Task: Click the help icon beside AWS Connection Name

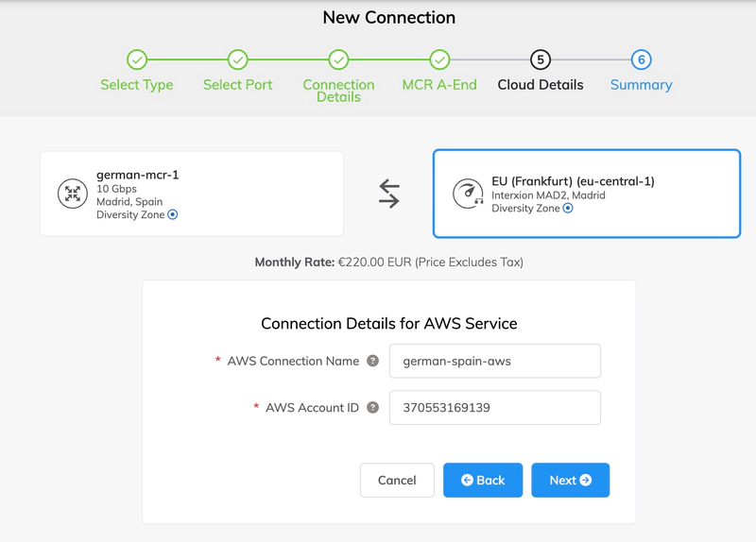Action: tap(372, 361)
